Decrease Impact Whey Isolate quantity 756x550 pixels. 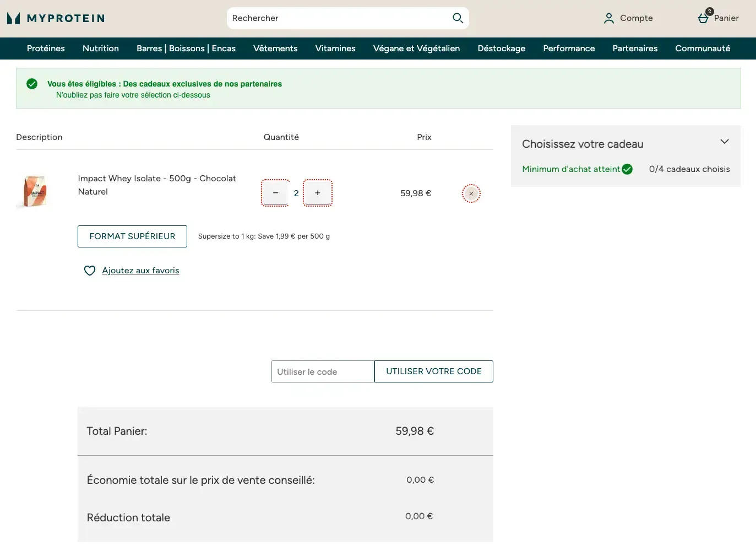(275, 193)
